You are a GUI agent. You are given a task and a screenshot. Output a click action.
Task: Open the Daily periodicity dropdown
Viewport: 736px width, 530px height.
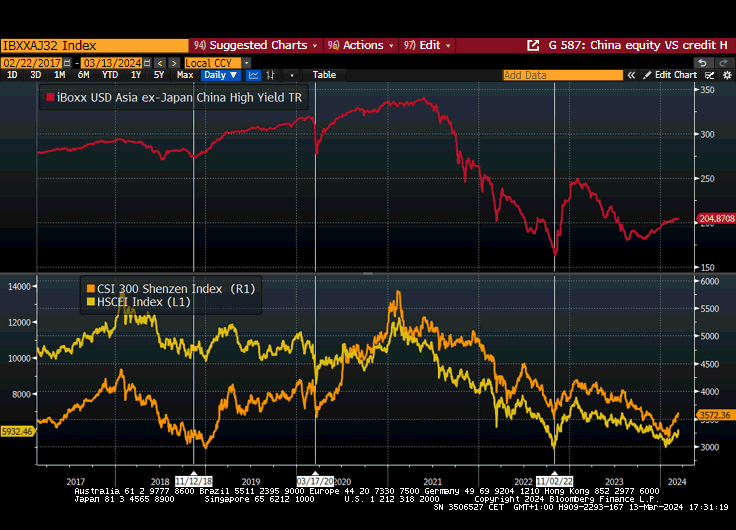(221, 75)
